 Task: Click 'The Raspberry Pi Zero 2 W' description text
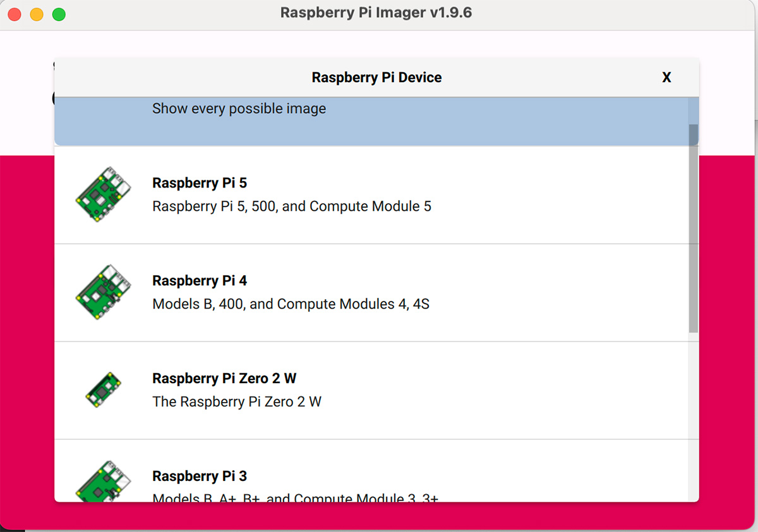tap(236, 401)
